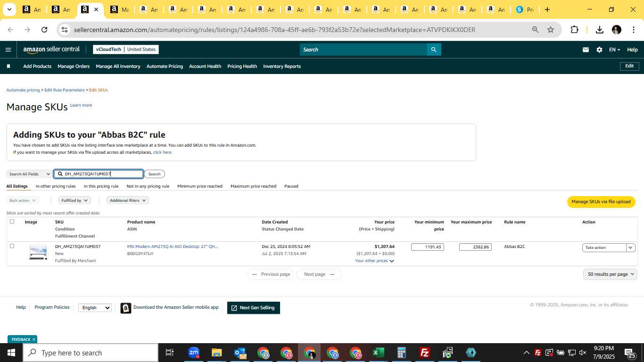Change the 50 results per page dropdown
The height and width of the screenshot is (362, 644).
pyautogui.click(x=610, y=274)
